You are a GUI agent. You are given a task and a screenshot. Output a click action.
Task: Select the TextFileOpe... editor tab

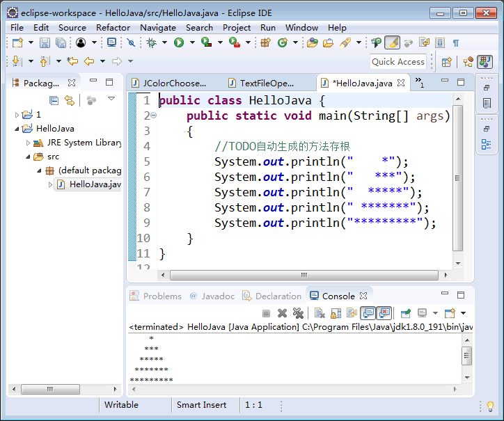(267, 83)
